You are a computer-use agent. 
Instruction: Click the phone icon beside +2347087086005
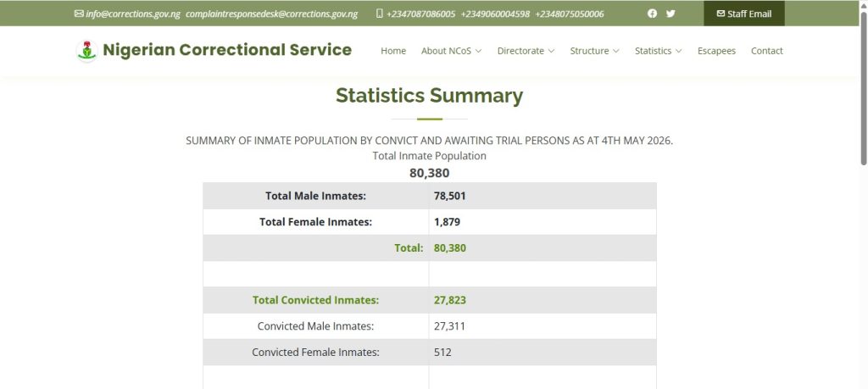[x=379, y=14]
